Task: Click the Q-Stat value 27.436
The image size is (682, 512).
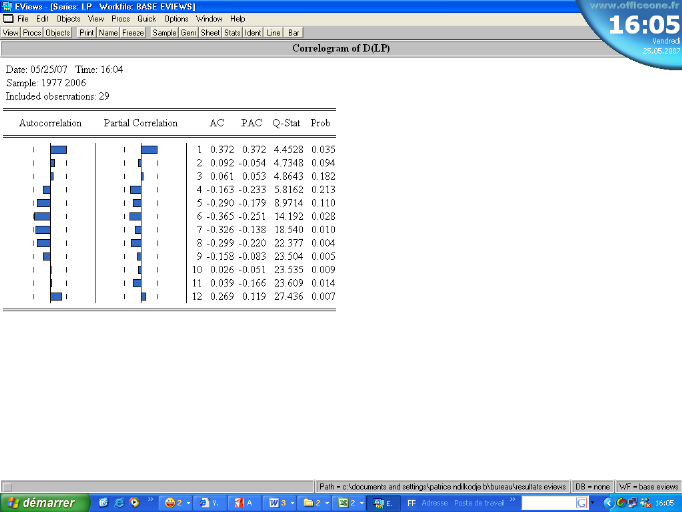Action: coord(288,296)
